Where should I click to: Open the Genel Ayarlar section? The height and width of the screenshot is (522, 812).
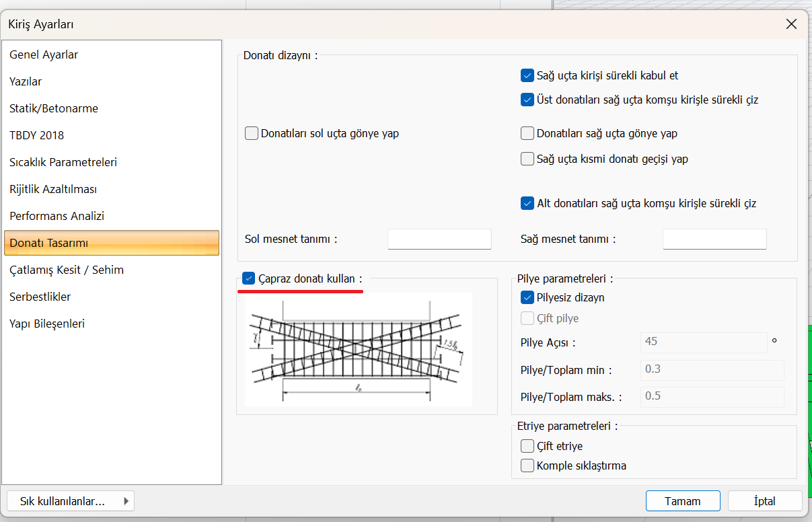coord(44,54)
